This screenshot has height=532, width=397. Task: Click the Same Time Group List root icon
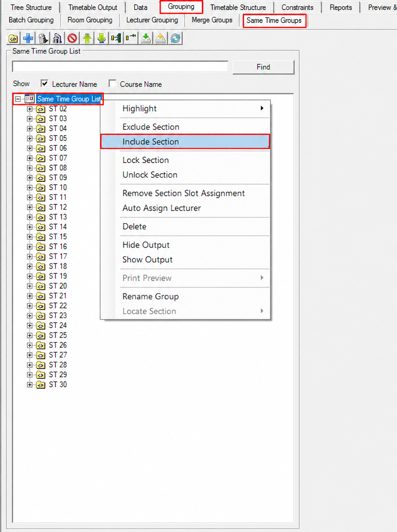pyautogui.click(x=30, y=99)
